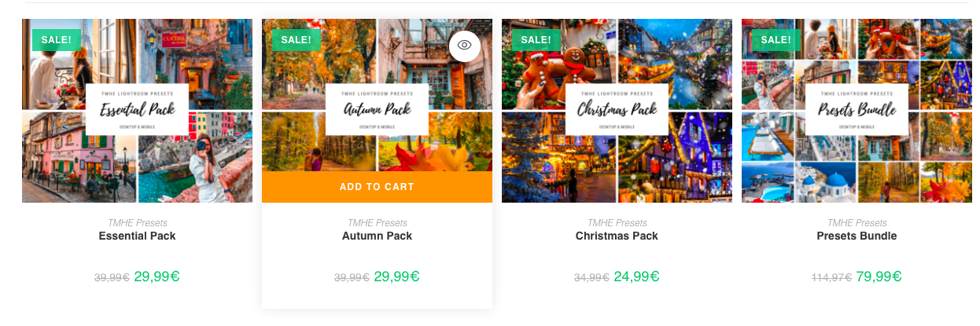Click the Presets Bundle title link
This screenshot has height=326, width=980.
point(857,236)
